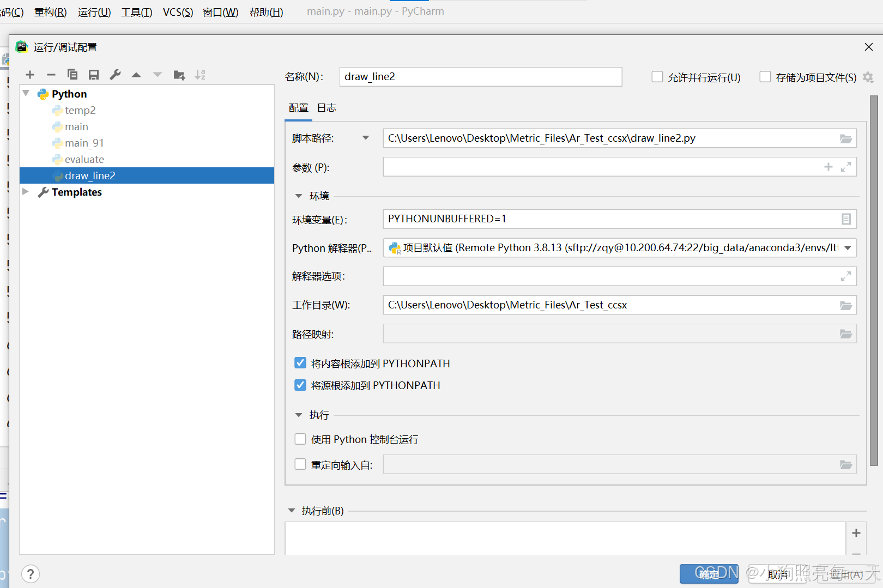The height and width of the screenshot is (588, 883).
Task: Click the help question mark button
Action: tap(31, 574)
